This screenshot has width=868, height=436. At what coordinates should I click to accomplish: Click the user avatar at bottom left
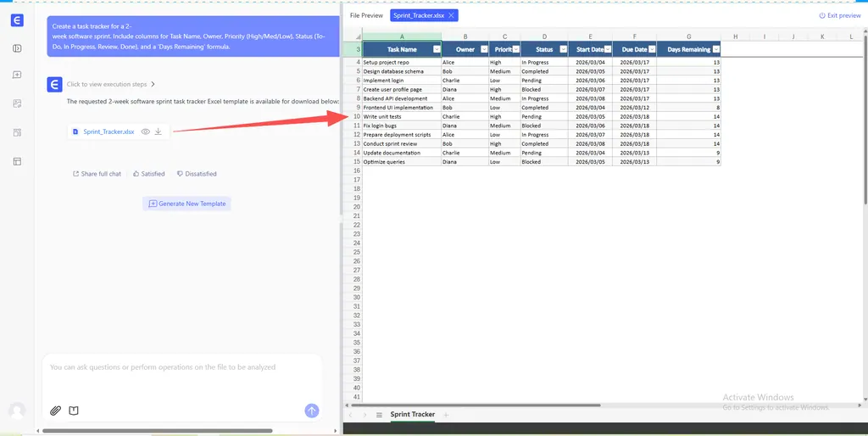tap(16, 411)
